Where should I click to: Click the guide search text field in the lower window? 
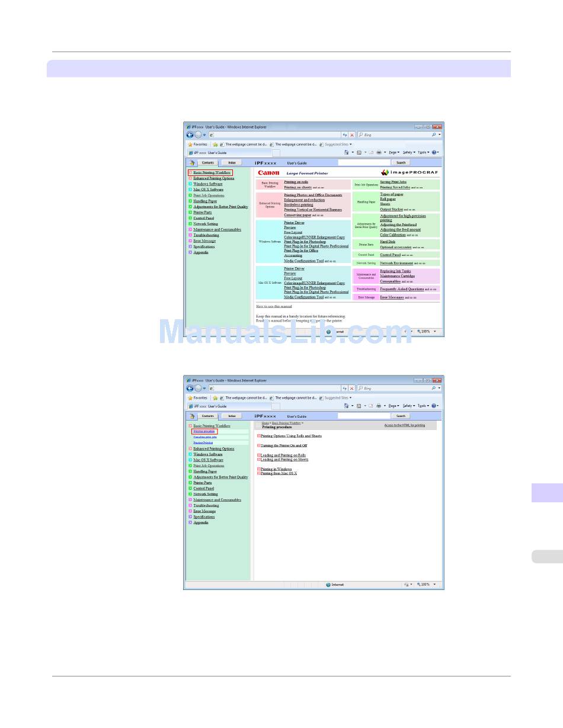[363, 416]
